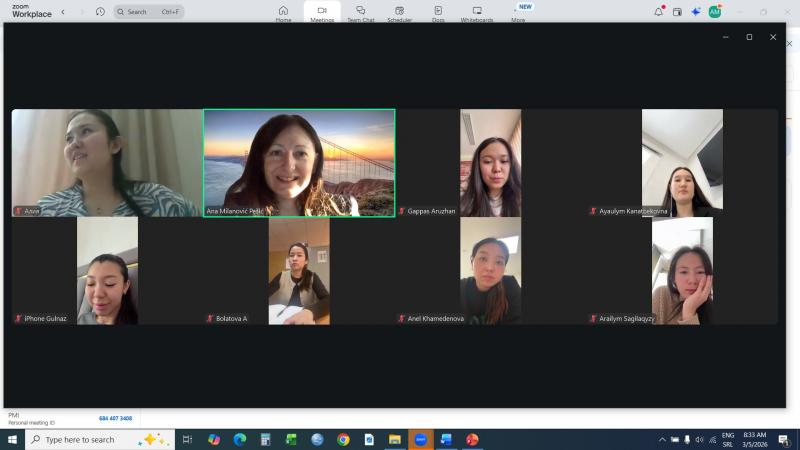Open the notifications bell

click(658, 12)
